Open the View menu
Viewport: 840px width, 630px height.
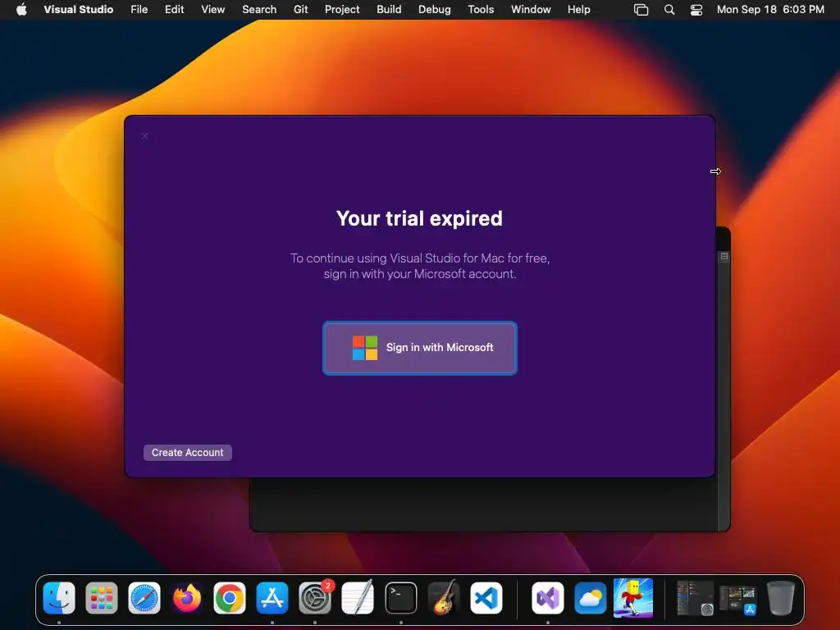tap(212, 9)
